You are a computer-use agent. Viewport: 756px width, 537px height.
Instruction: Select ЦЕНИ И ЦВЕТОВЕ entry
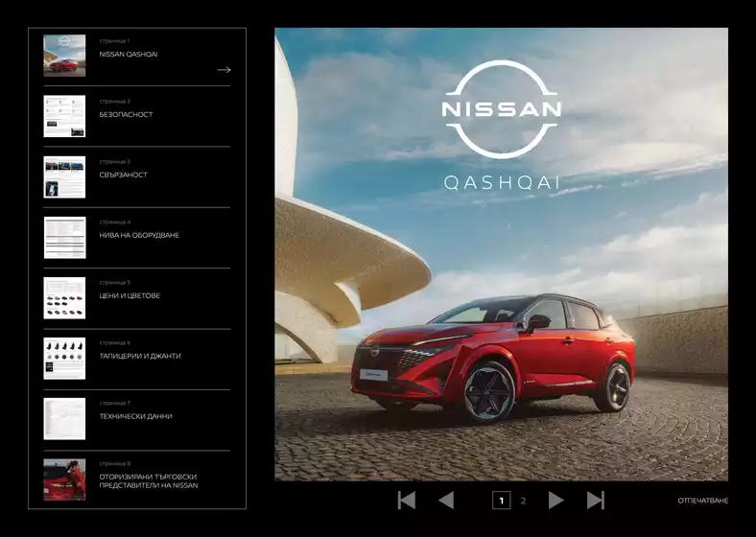[130, 295]
